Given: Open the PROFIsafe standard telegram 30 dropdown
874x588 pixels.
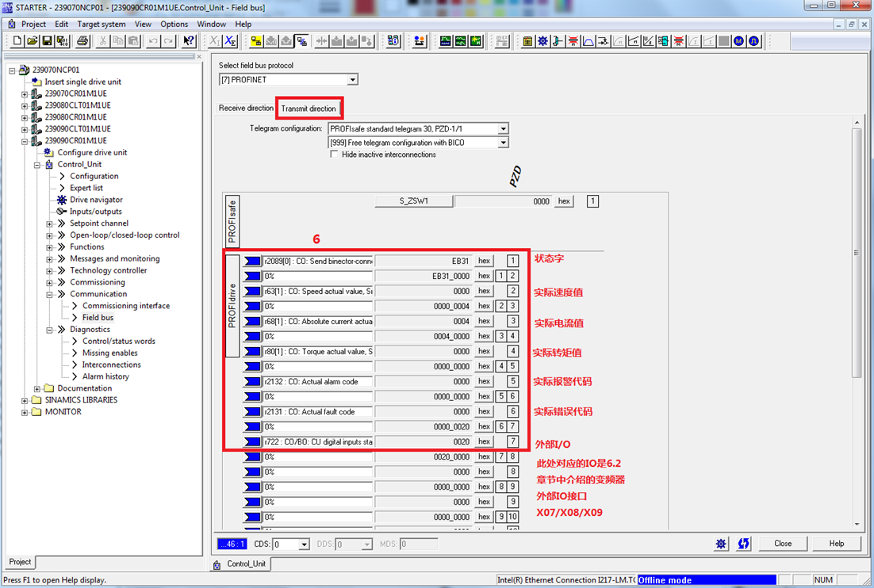Looking at the screenshot, I should coord(502,128).
